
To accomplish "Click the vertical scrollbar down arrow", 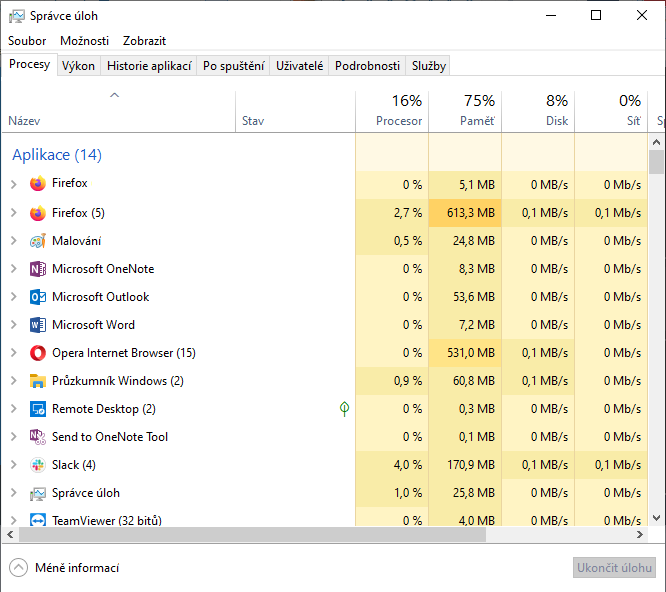I will coord(656,518).
